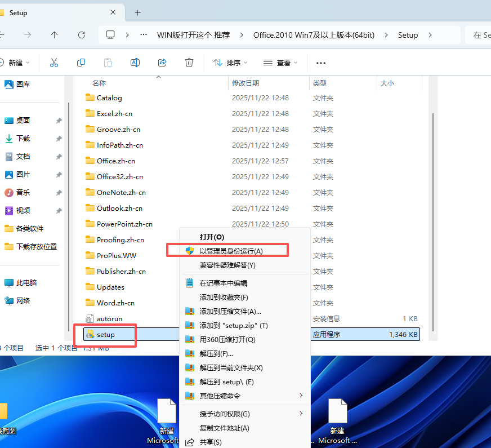Click the Setup breadcrumb in the address bar
Screen dimensions: 491x448
(408, 34)
